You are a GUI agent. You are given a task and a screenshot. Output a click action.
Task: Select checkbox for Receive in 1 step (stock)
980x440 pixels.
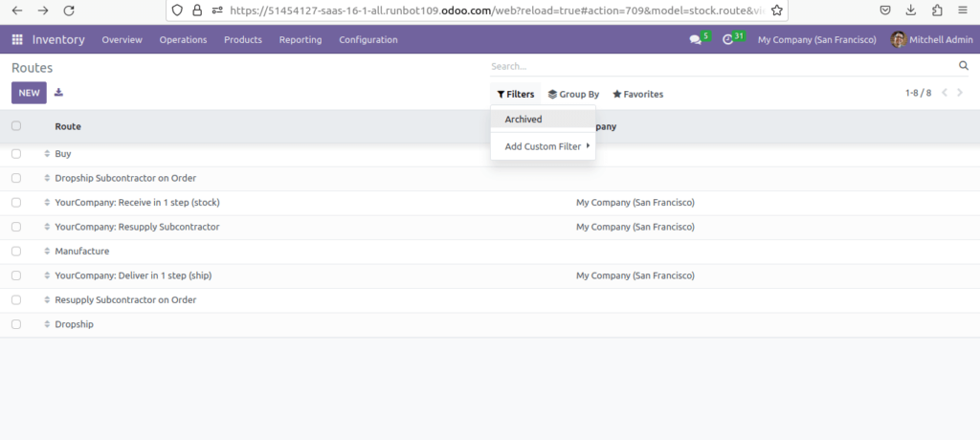click(x=16, y=203)
